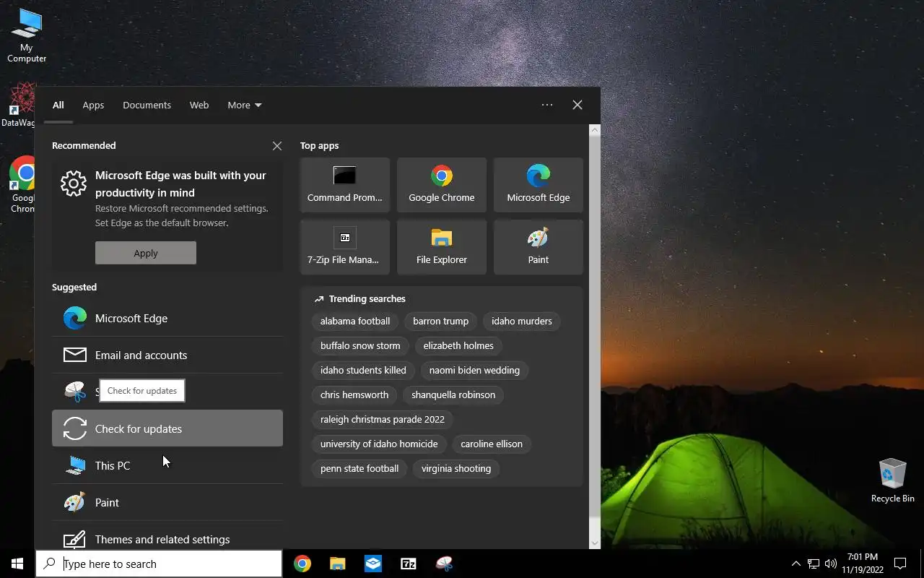
Task: Open Microsoft Edge in Suggested list
Action: pos(167,318)
